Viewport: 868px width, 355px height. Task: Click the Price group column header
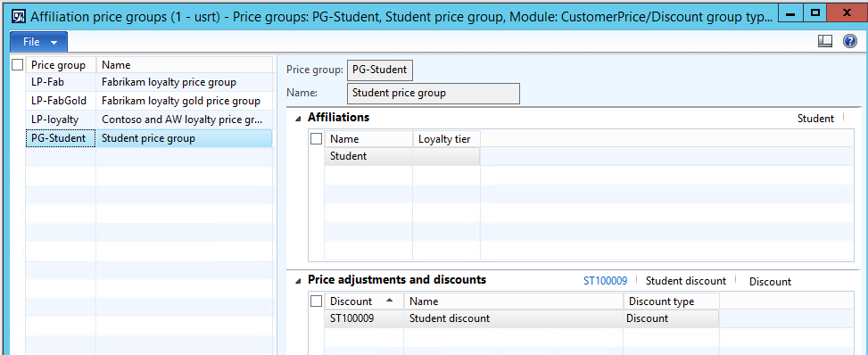point(61,65)
